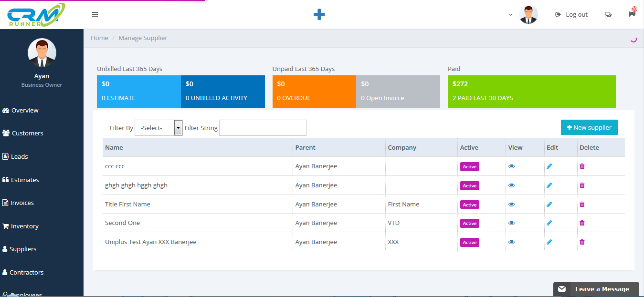Open the Filter By dropdown
This screenshot has width=644, height=297.
158,128
